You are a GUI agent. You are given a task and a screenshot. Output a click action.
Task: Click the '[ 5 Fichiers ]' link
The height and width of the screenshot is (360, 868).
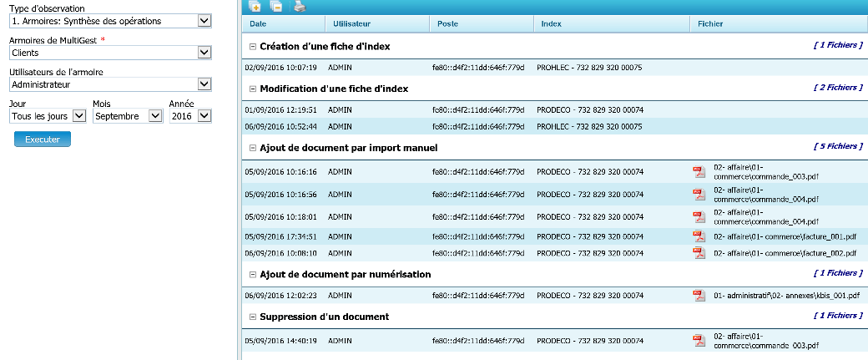click(837, 146)
